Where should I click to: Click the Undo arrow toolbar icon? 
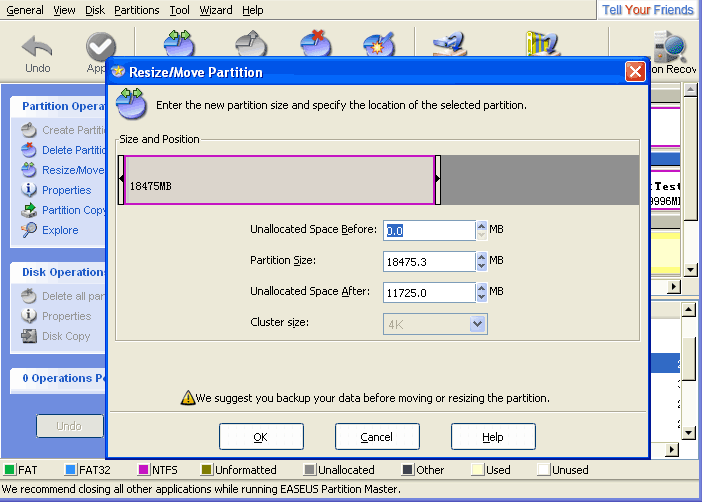pos(37,46)
